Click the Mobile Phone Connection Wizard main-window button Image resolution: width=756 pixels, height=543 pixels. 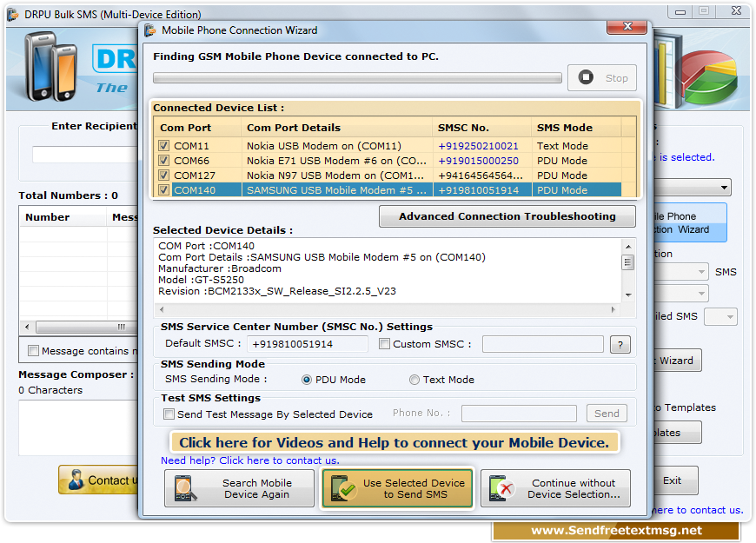(x=689, y=222)
